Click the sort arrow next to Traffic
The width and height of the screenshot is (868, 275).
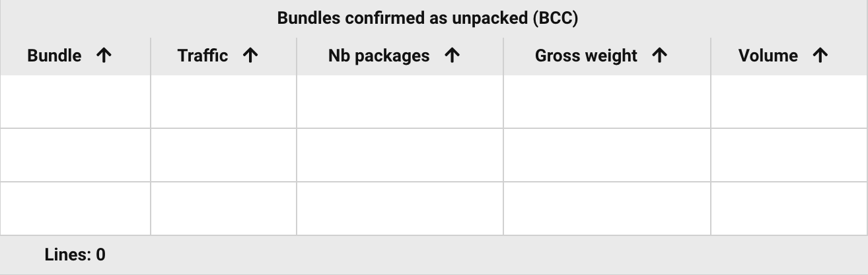[250, 56]
